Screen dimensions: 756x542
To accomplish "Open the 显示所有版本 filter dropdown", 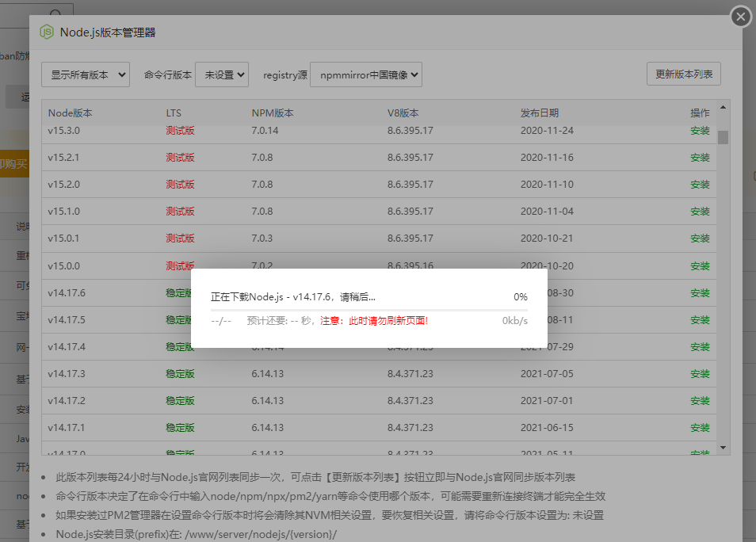I will tap(86, 74).
